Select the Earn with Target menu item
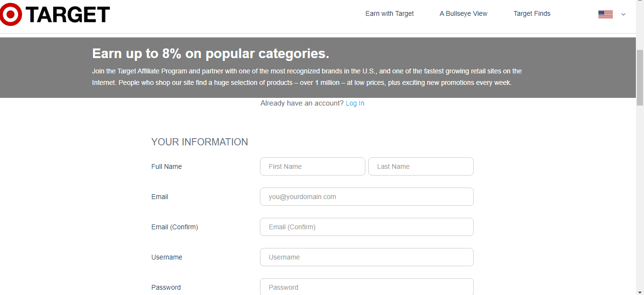Image resolution: width=644 pixels, height=295 pixels. click(389, 13)
